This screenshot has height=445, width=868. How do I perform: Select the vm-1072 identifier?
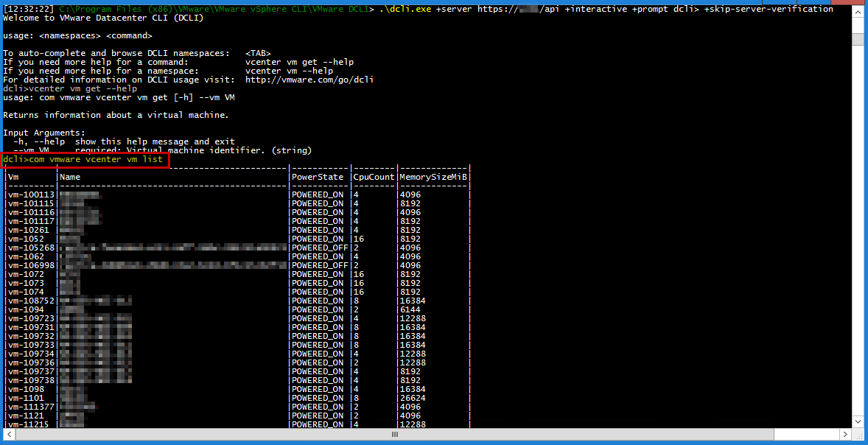click(x=26, y=275)
